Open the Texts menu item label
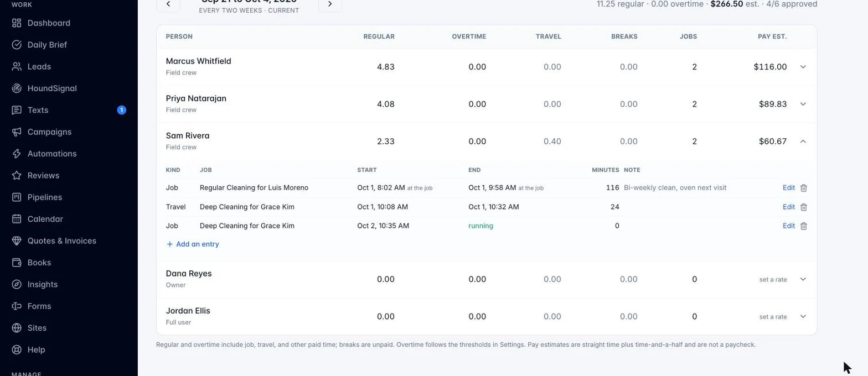 38,110
